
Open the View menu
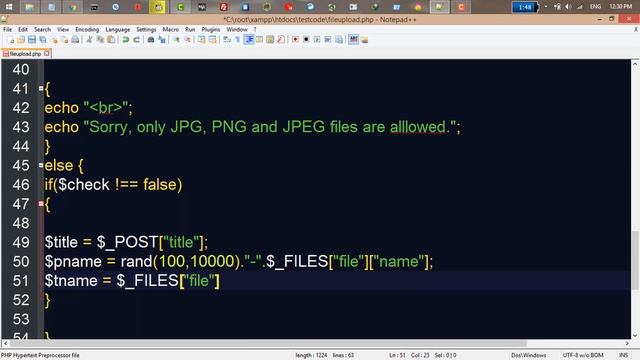(x=63, y=29)
